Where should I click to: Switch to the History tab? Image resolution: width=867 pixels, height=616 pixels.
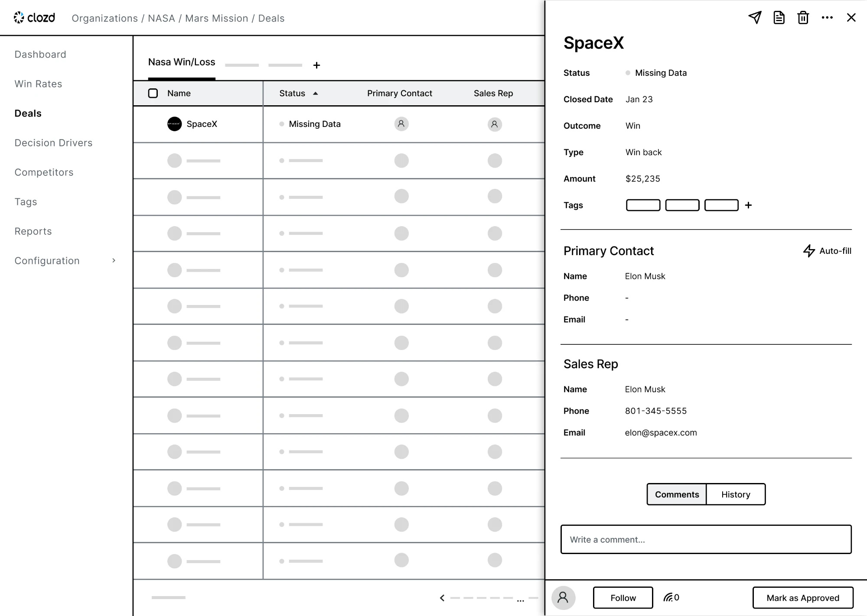[x=736, y=494]
